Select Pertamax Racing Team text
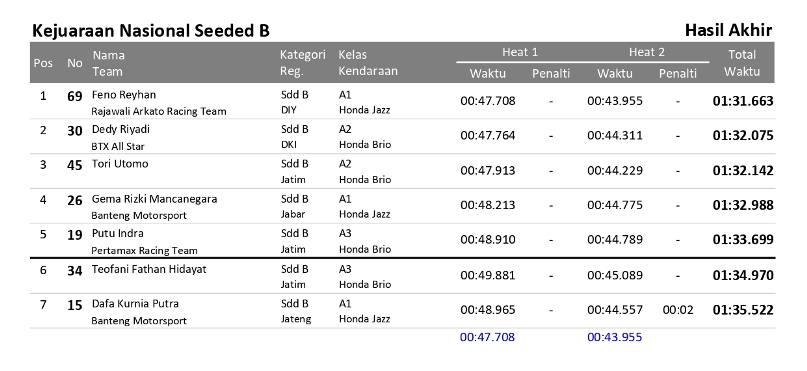 click(144, 251)
